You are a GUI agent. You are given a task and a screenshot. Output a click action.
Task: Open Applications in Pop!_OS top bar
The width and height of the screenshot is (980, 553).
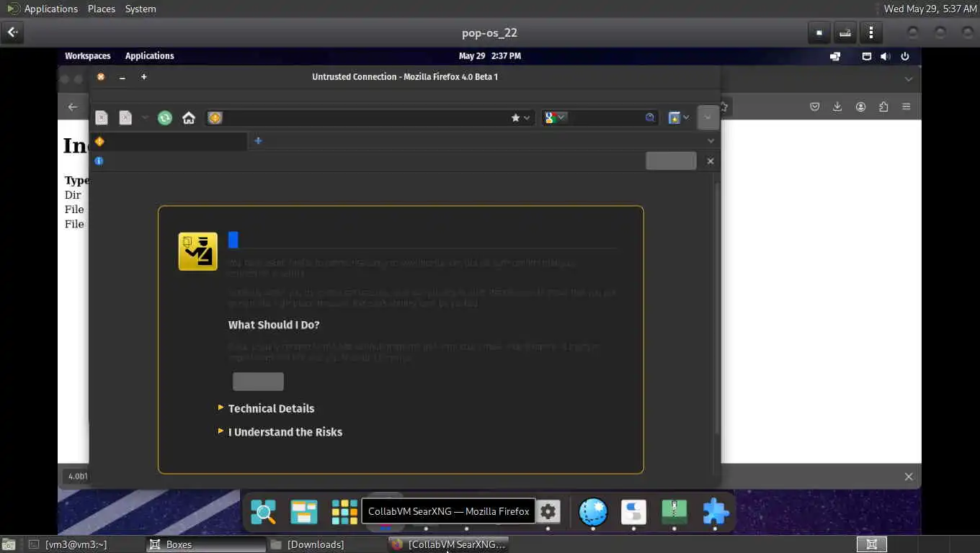[149, 55]
